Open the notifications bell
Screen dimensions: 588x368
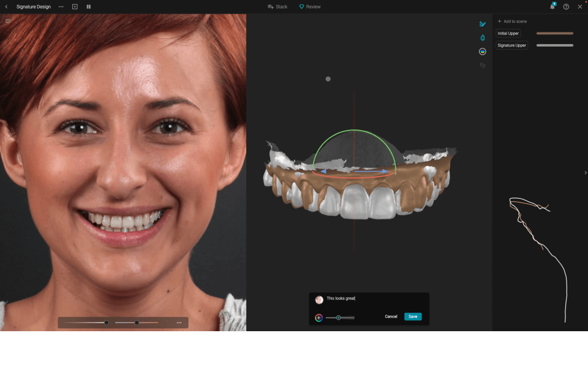[552, 7]
